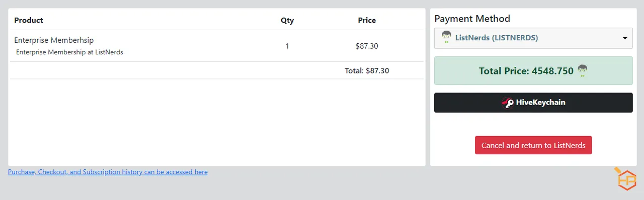Cancel and return to ListNerds
This screenshot has height=200, width=644.
tap(533, 145)
